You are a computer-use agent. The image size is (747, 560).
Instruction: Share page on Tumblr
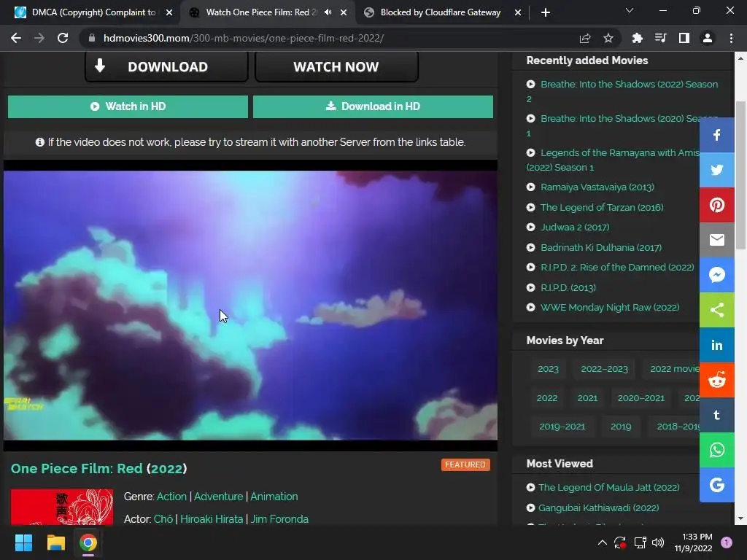(x=716, y=415)
